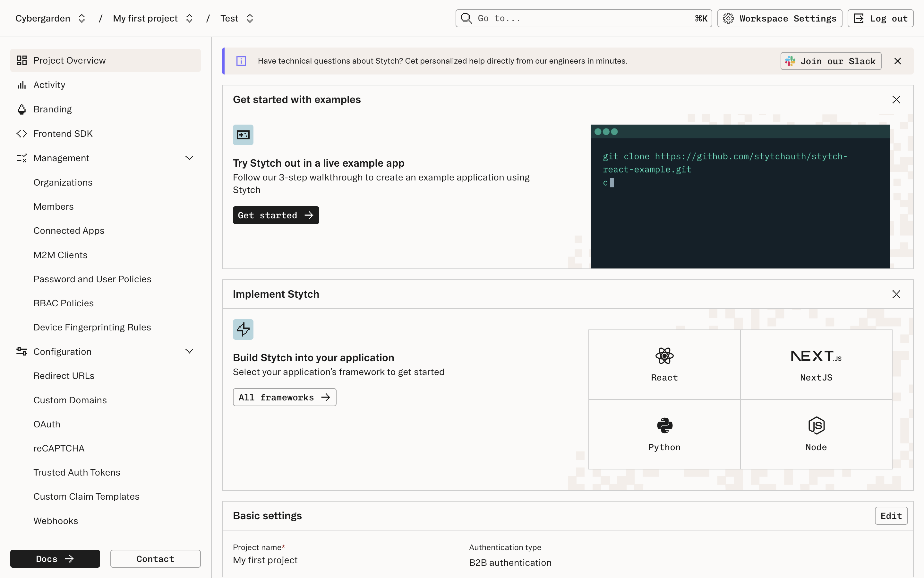Click the git clone terminal preview
This screenshot has width=924, height=578.
pos(740,197)
